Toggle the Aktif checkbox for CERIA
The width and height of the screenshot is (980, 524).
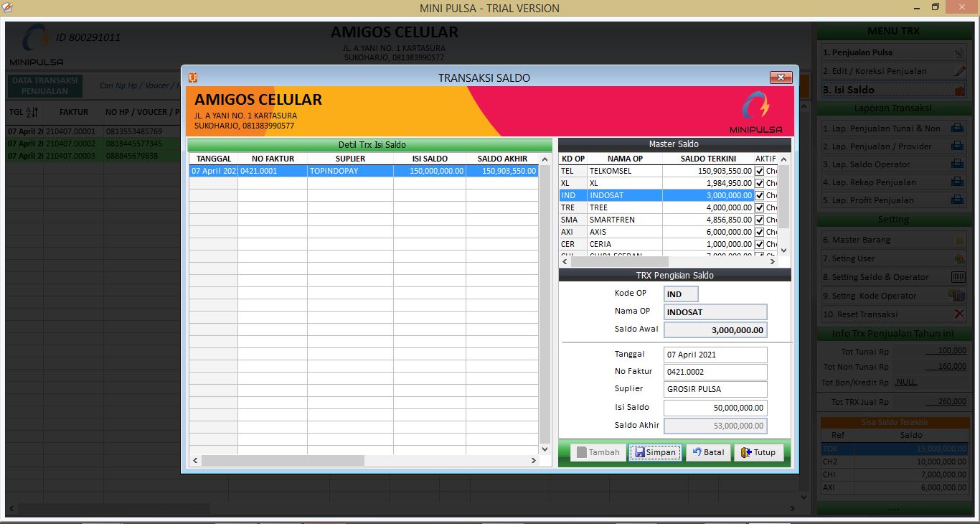pos(760,244)
